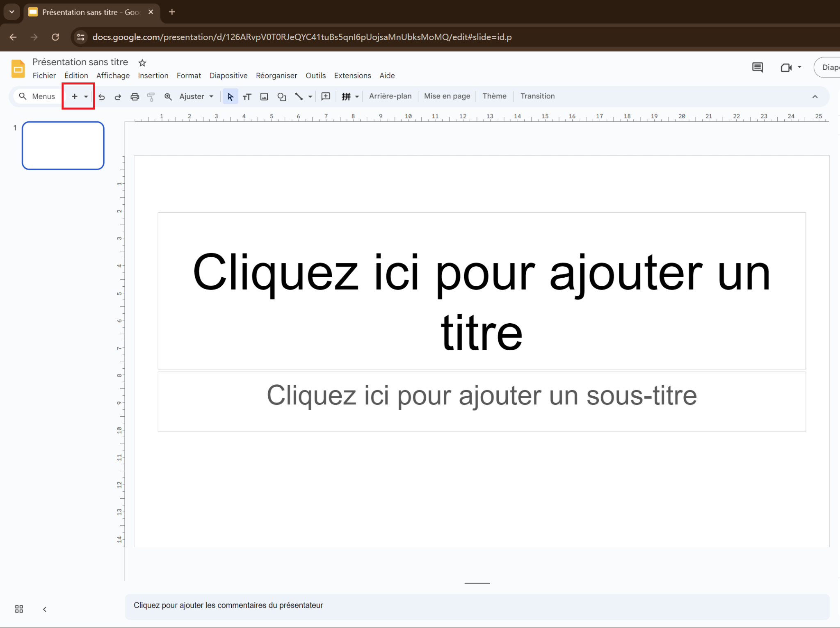Click the Arrière-plan button
The height and width of the screenshot is (628, 840).
pos(390,96)
